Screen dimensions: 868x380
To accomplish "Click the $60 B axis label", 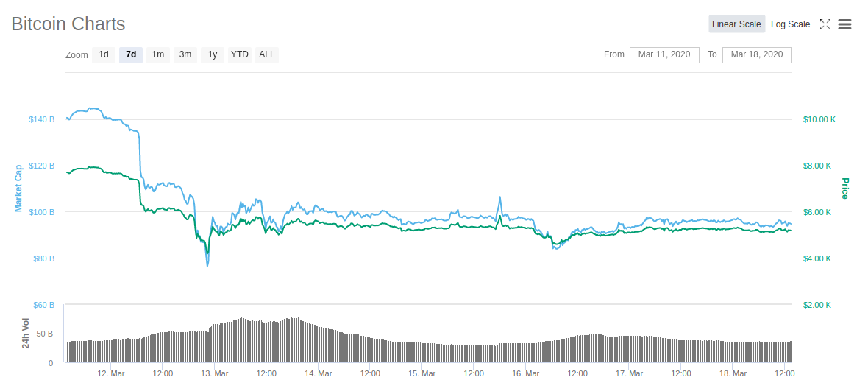I will 43,305.
